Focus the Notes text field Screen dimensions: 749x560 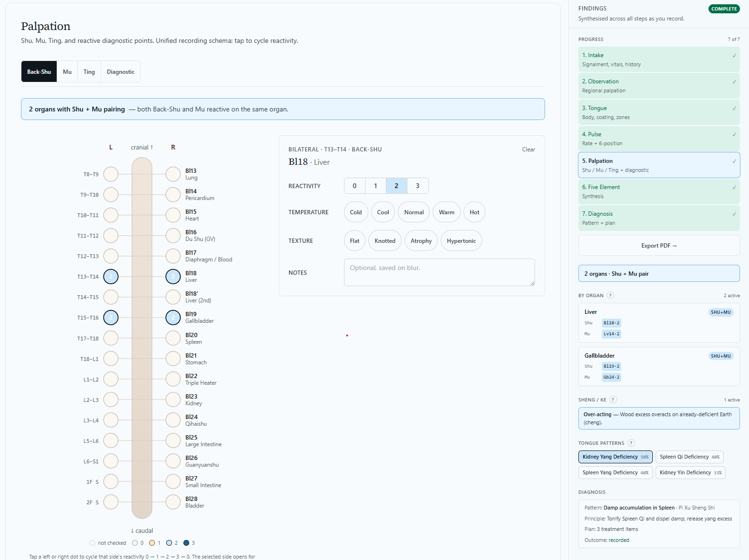tap(439, 272)
